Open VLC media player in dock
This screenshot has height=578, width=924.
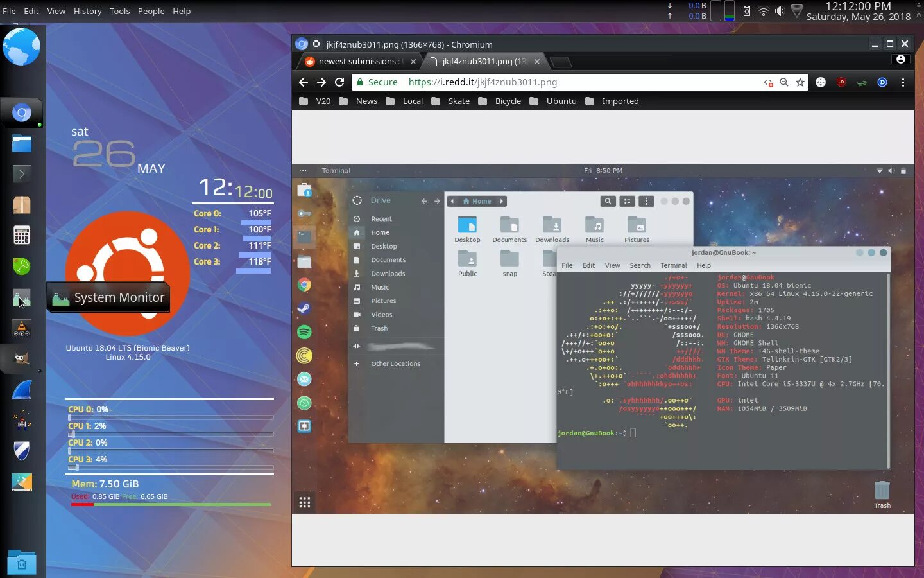point(22,328)
